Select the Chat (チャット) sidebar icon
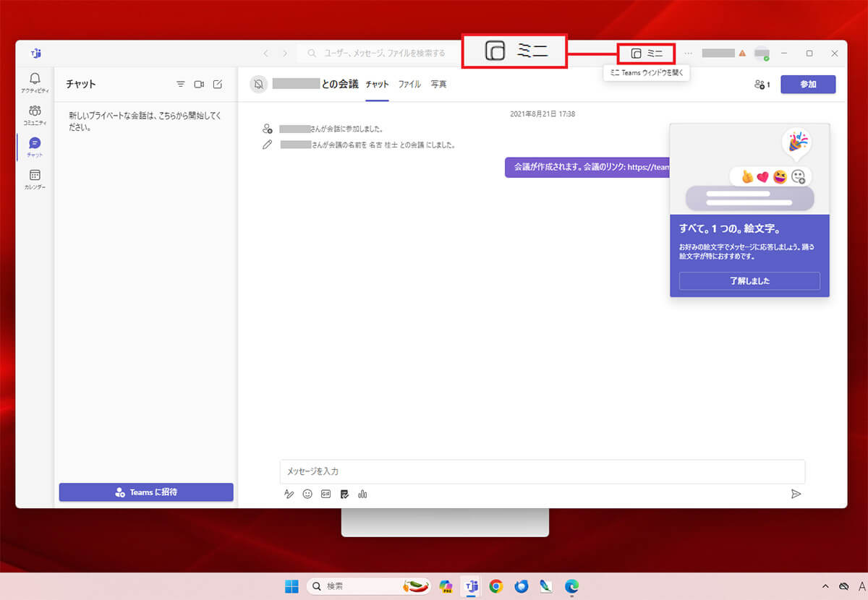The height and width of the screenshot is (600, 868). (x=35, y=147)
